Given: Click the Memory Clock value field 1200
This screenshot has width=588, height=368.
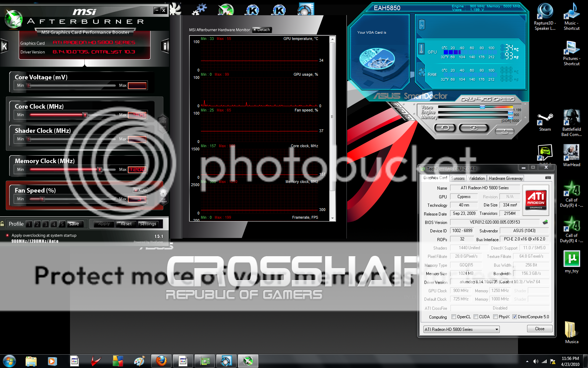Looking at the screenshot, I should [137, 170].
